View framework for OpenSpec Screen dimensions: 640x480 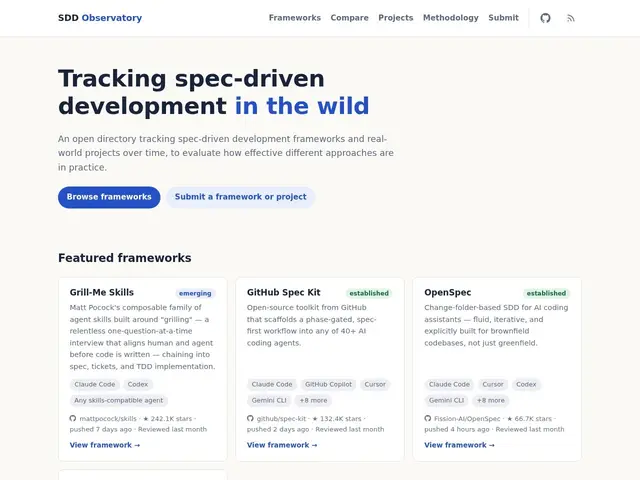[x=459, y=445]
